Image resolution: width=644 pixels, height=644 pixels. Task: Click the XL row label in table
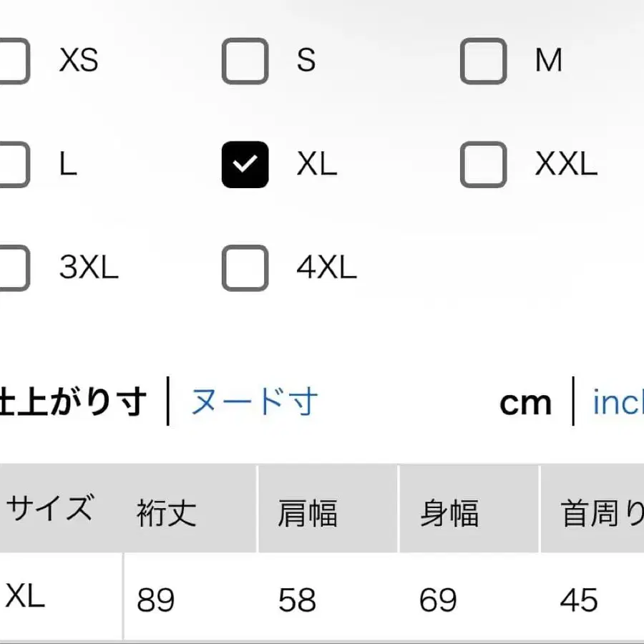(25, 595)
